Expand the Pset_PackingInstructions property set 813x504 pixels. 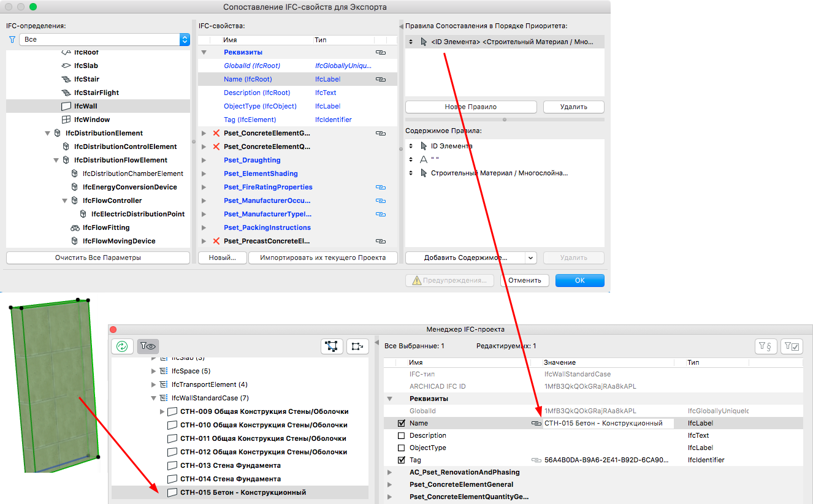pyautogui.click(x=204, y=227)
